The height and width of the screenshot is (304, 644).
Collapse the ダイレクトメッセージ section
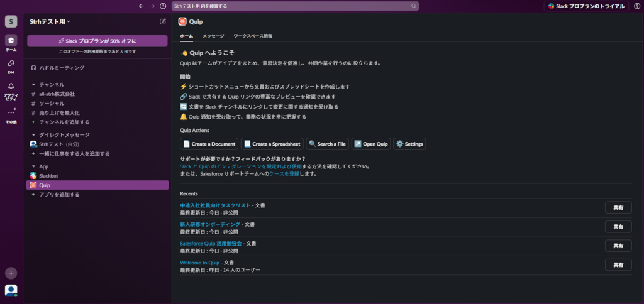(x=33, y=134)
